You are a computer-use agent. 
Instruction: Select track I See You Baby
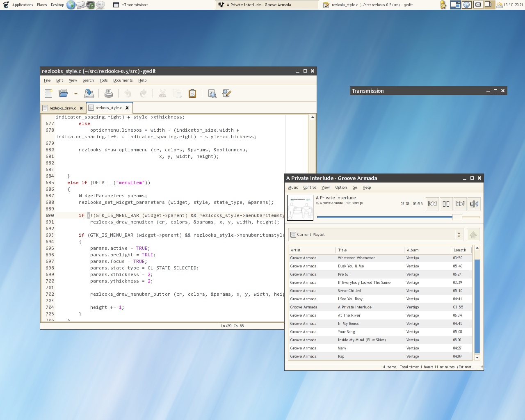click(380, 299)
